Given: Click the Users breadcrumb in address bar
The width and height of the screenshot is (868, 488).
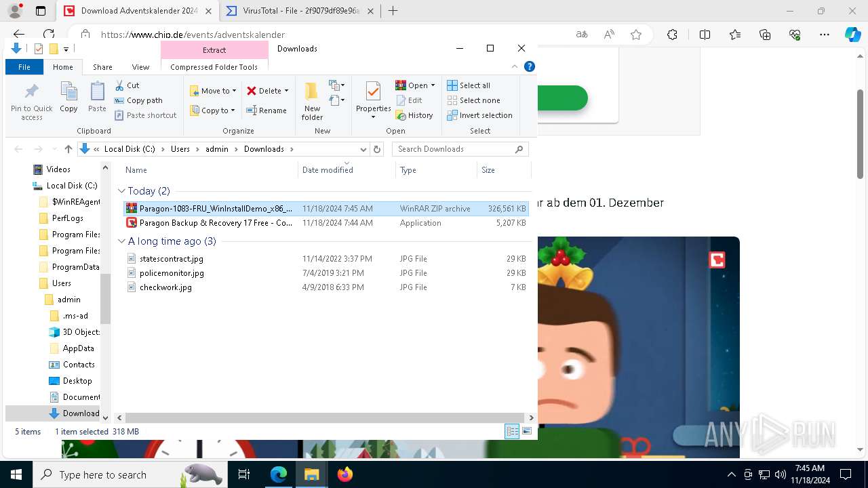Looking at the screenshot, I should [x=180, y=149].
